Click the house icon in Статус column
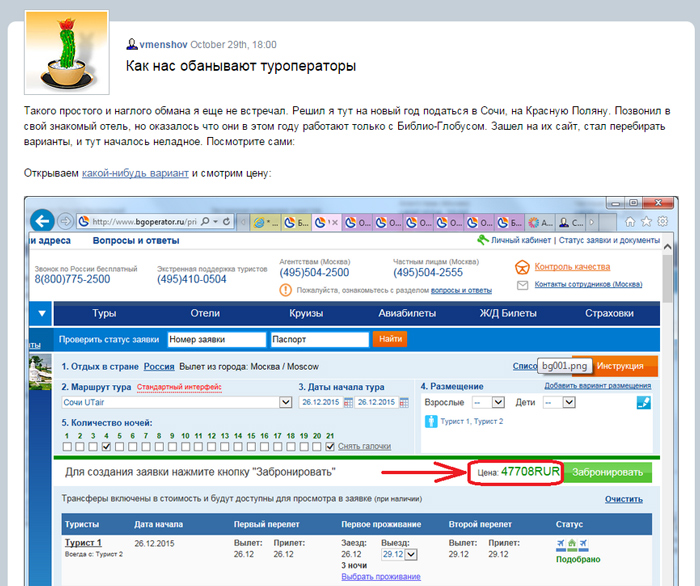 click(572, 543)
